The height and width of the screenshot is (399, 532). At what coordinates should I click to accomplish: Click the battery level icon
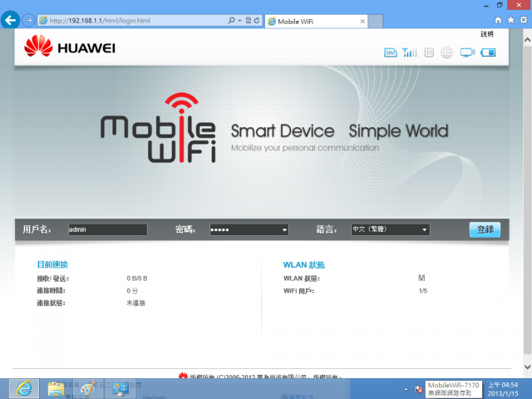pos(488,52)
